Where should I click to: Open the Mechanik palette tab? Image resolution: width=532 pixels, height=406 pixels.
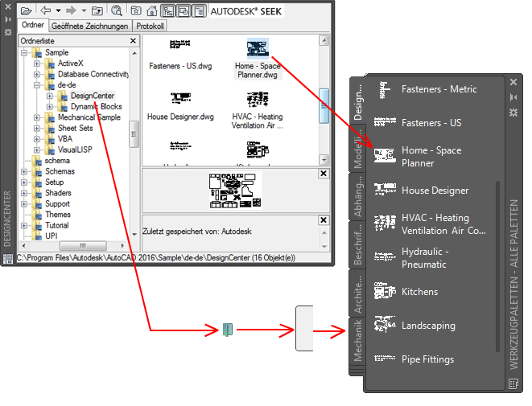pyautogui.click(x=358, y=341)
